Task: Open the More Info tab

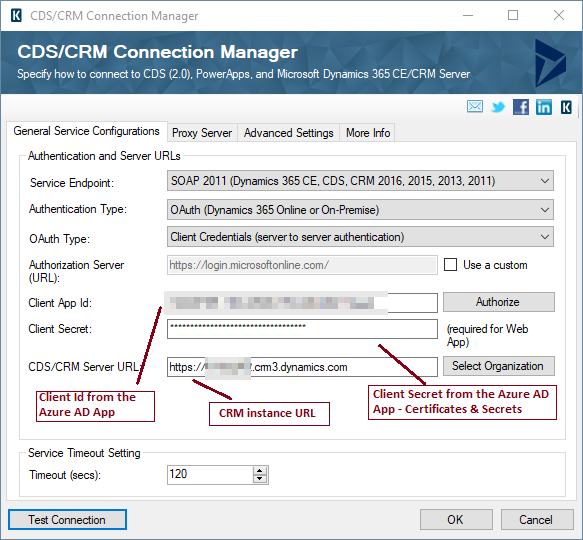Action: 368,133
